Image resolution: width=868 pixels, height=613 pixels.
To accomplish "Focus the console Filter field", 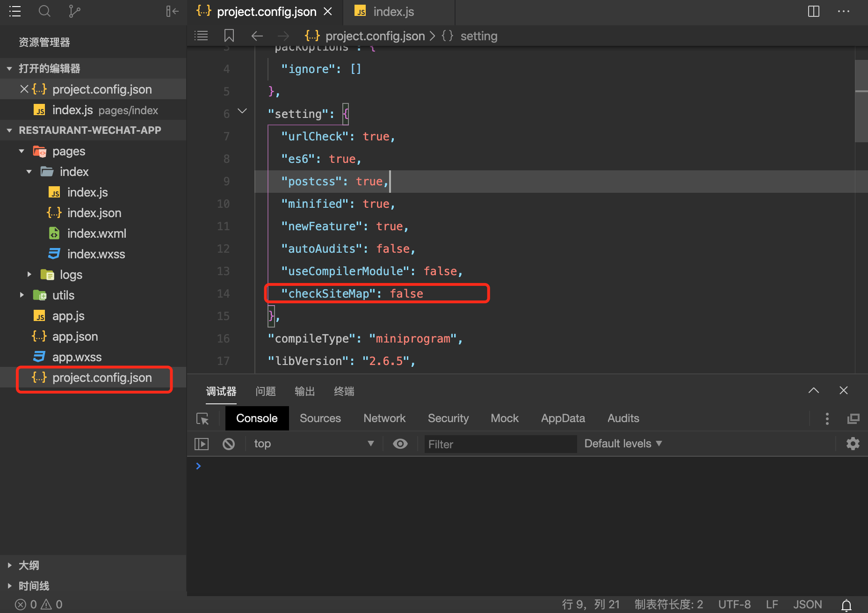I will [500, 444].
